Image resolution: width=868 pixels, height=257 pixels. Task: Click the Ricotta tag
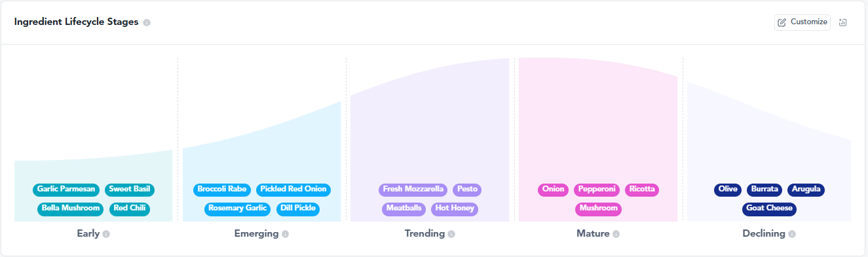coord(642,189)
